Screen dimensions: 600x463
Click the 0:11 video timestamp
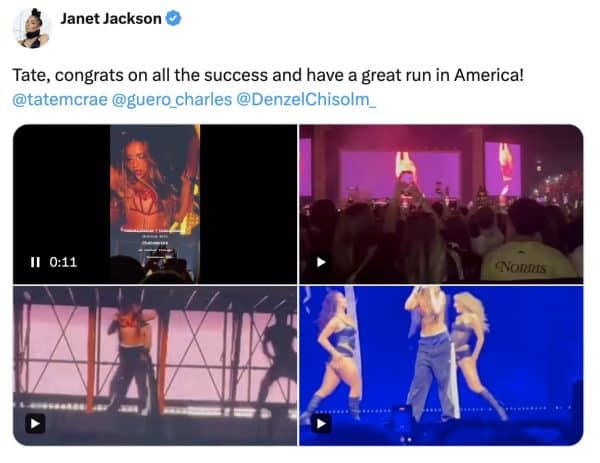64,262
